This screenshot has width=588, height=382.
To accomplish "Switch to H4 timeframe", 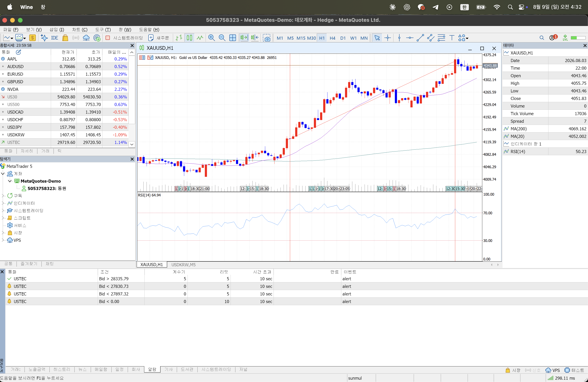I will pos(333,38).
